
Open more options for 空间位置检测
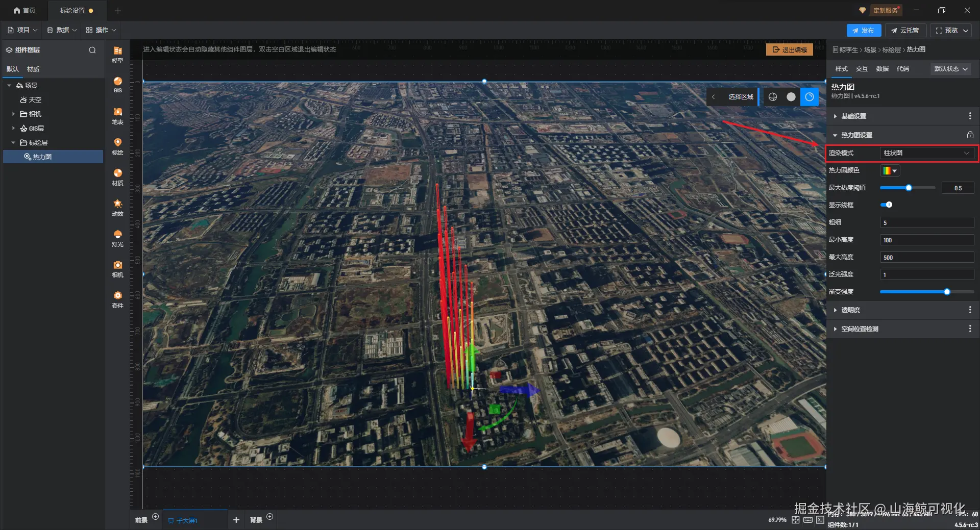coord(970,329)
